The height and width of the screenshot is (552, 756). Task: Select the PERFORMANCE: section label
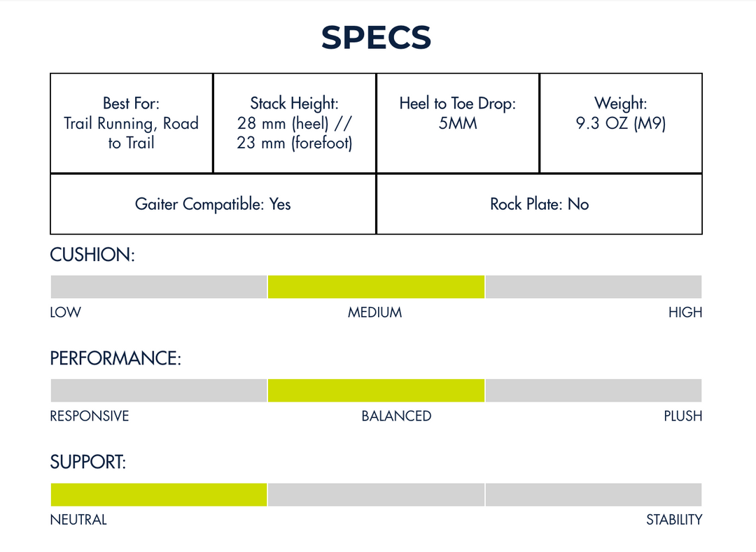pos(115,358)
